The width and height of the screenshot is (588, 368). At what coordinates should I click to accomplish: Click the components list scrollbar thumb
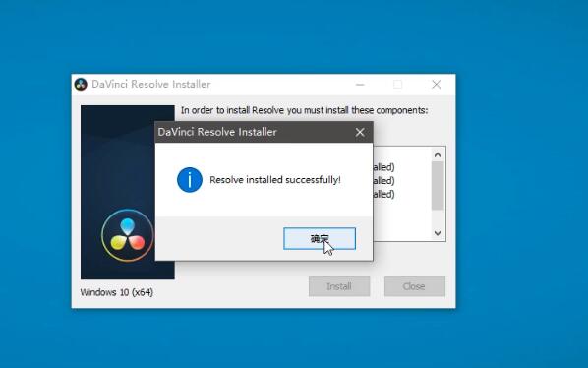click(x=438, y=186)
